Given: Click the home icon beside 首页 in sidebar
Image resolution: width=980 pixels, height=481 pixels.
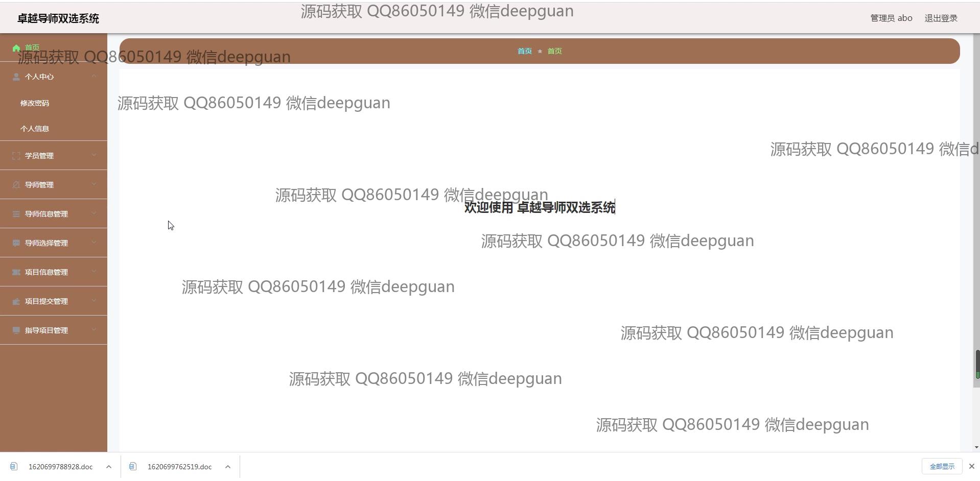Looking at the screenshot, I should point(16,48).
